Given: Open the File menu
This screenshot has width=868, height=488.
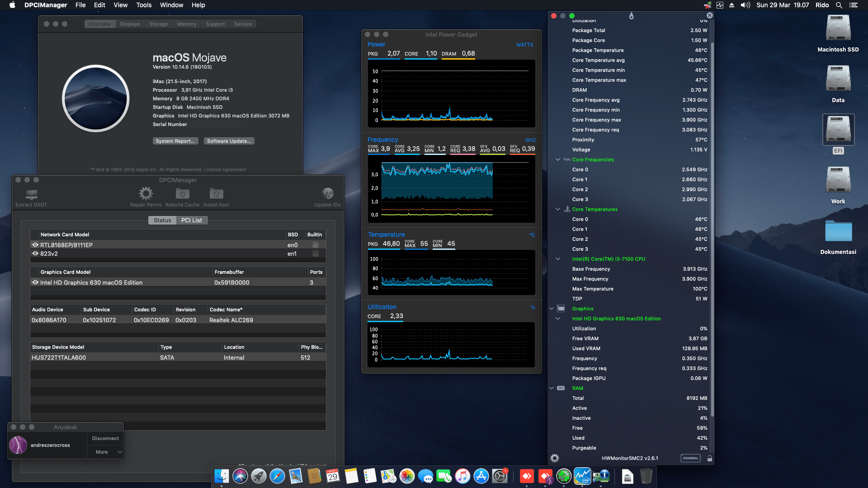Looking at the screenshot, I should 80,5.
